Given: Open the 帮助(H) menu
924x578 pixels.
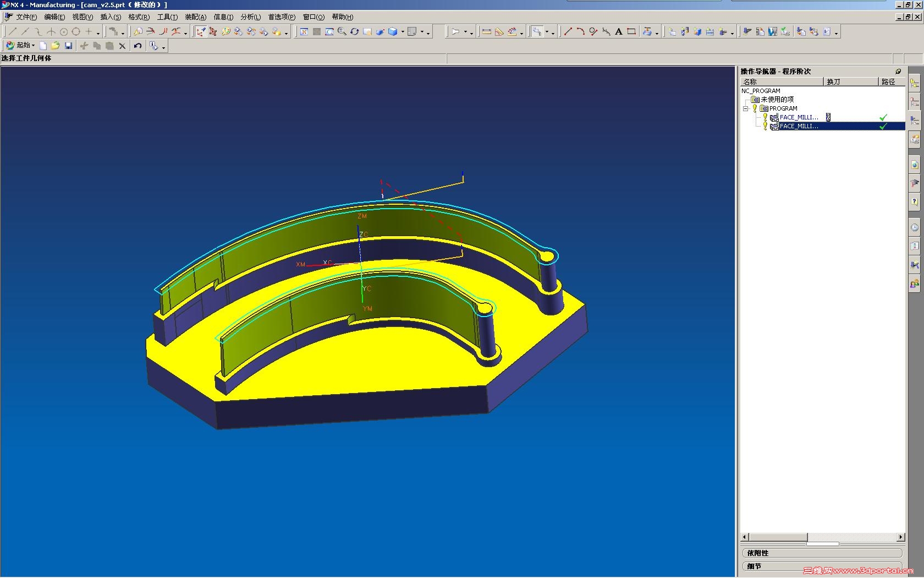Looking at the screenshot, I should [x=343, y=17].
